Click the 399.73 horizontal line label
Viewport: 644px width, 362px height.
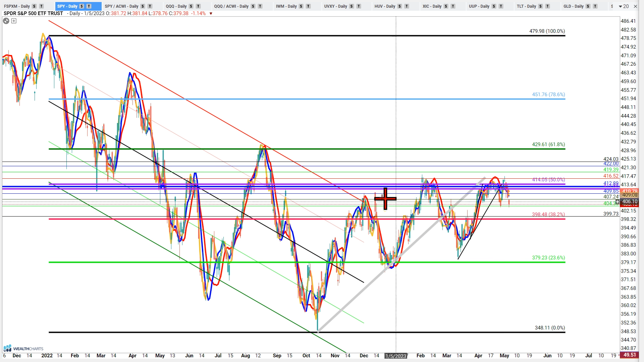click(611, 214)
